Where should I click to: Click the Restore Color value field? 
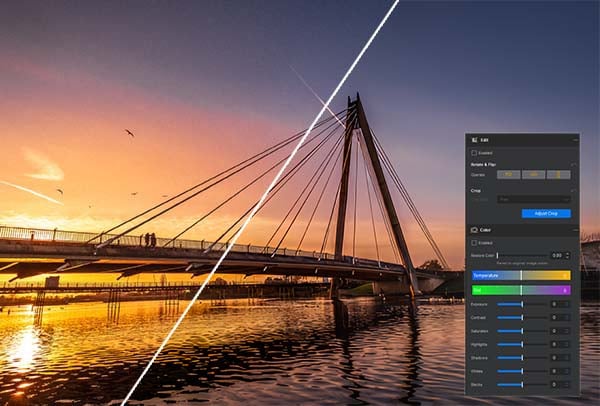pos(558,255)
